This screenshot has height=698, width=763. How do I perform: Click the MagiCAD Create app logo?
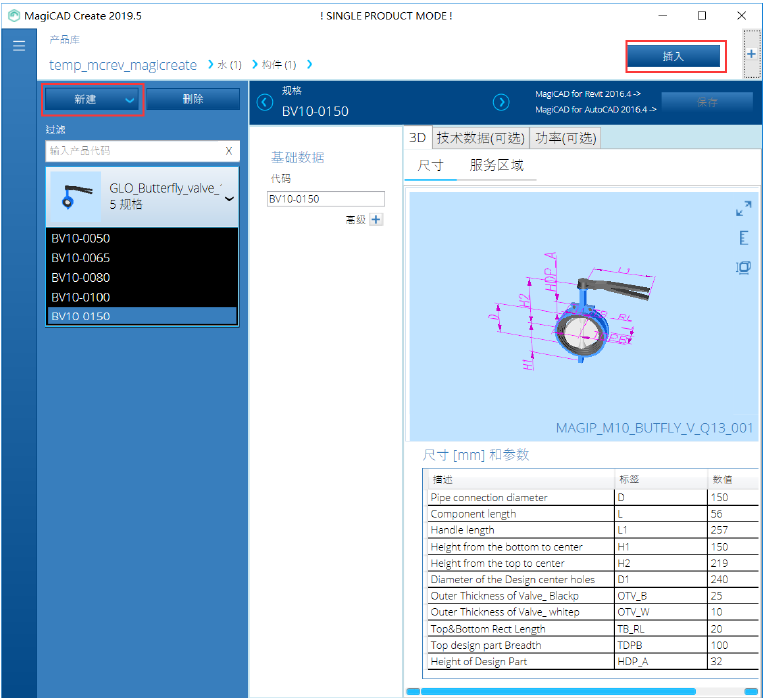[x=14, y=16]
